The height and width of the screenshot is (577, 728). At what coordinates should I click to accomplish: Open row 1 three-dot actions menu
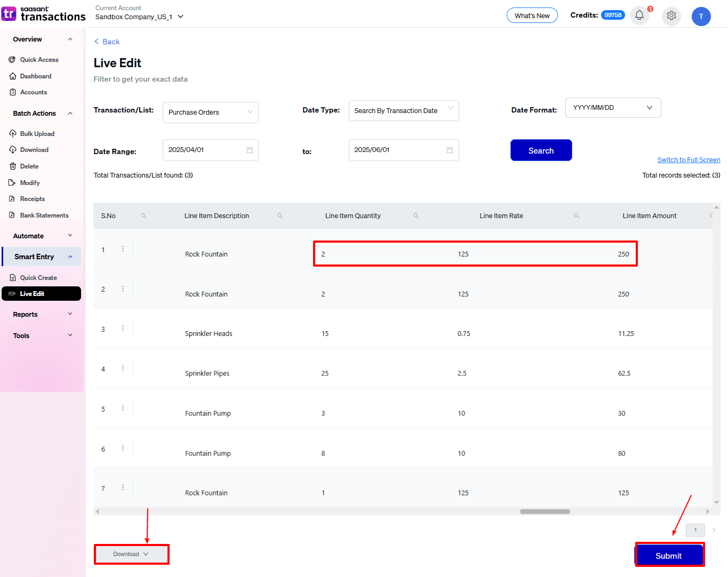pos(123,249)
